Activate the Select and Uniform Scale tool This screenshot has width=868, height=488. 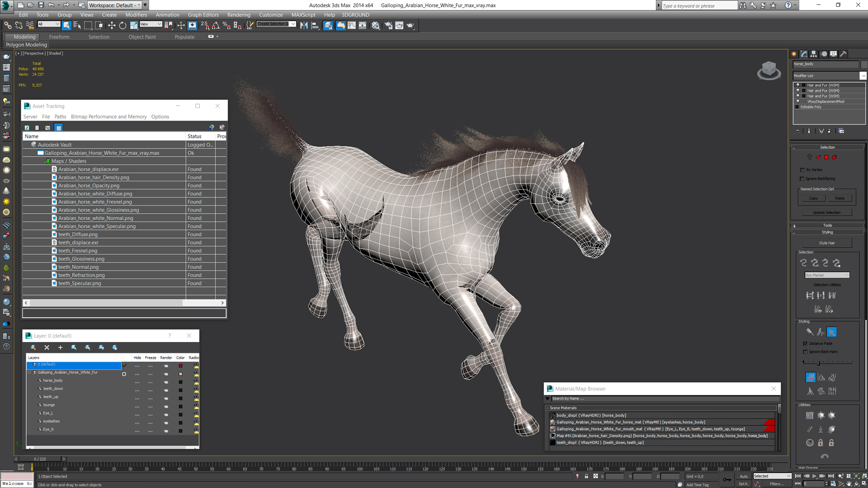click(133, 25)
